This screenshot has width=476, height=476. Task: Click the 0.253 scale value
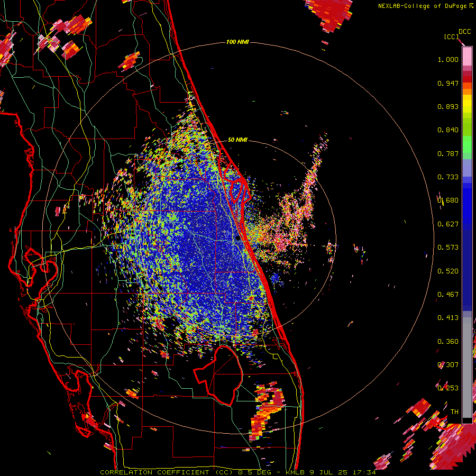(x=448, y=388)
